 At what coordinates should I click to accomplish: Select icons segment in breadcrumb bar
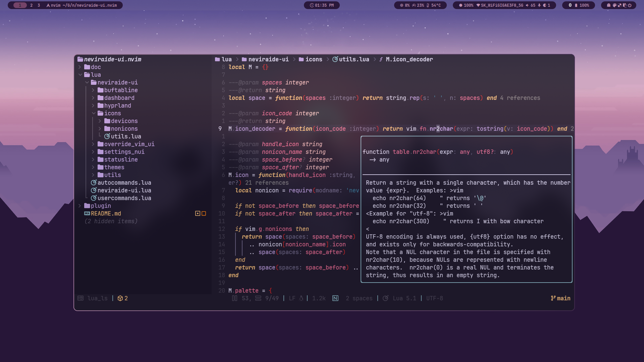click(314, 59)
